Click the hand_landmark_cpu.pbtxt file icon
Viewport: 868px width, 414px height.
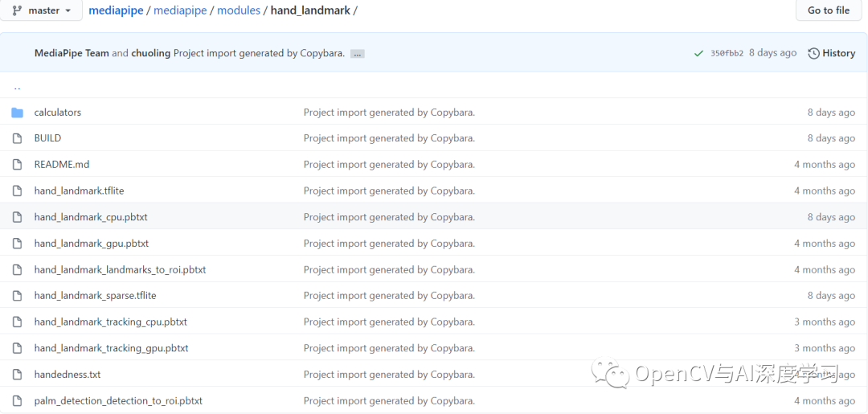[x=17, y=218]
